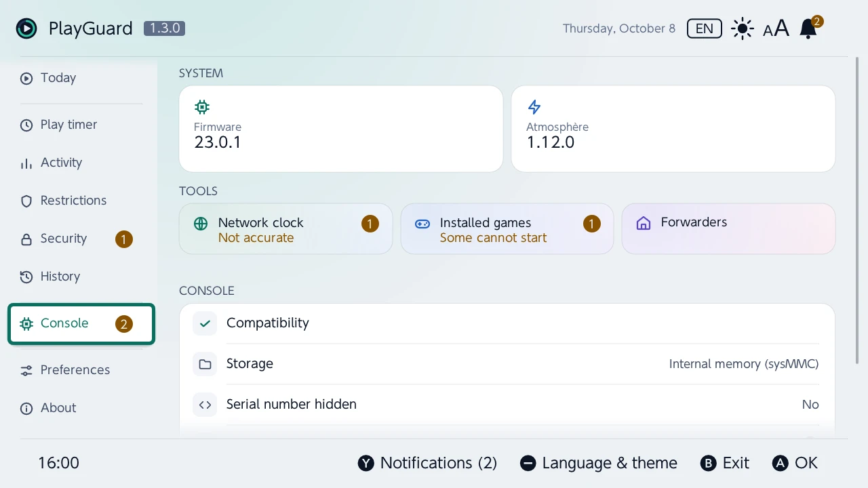Click the text size AA icon
868x488 pixels.
point(776,28)
